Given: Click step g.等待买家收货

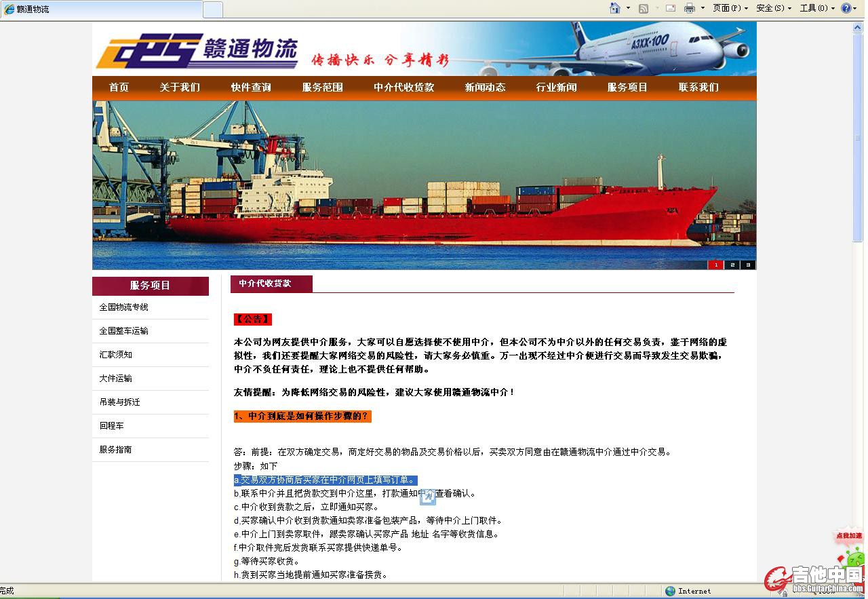Looking at the screenshot, I should coord(267,561).
